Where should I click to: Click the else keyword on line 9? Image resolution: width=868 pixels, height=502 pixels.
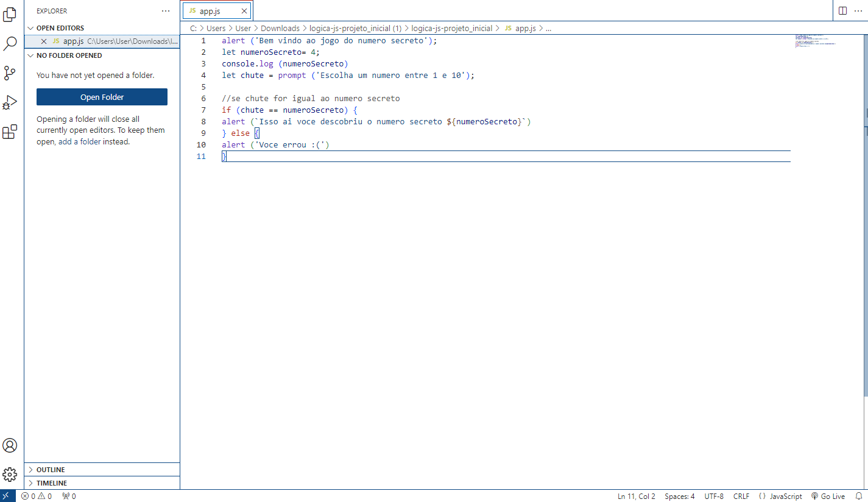240,133
